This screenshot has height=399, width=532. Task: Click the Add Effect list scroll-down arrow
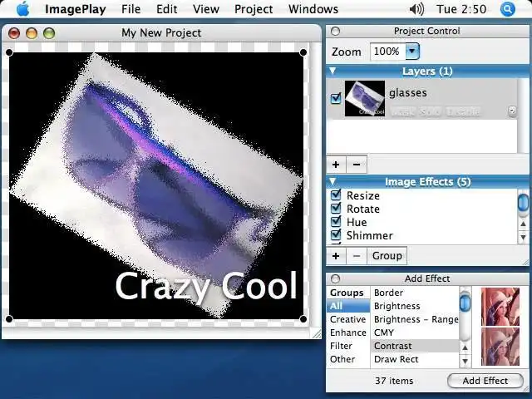[x=465, y=362]
